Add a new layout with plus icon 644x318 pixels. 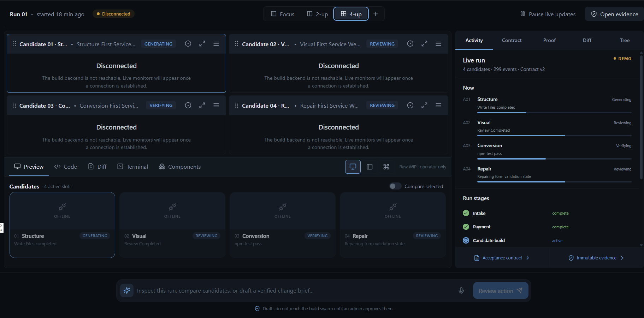pos(376,14)
